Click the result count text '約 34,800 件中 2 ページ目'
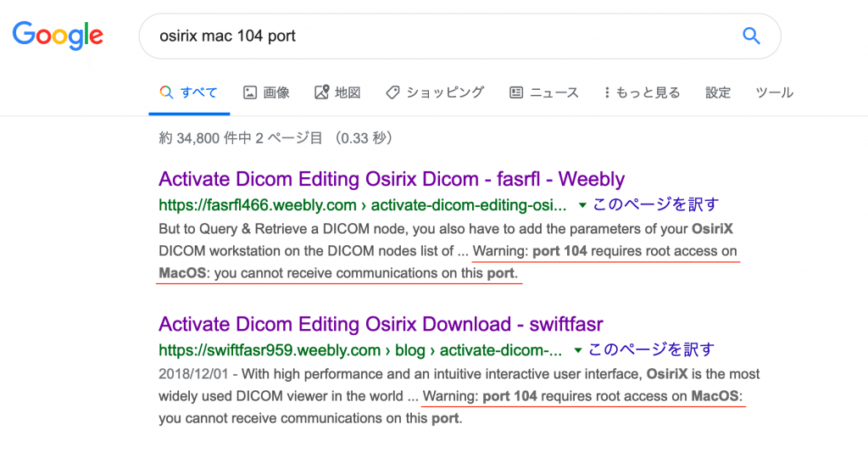Image resolution: width=868 pixels, height=452 pixels. [241, 138]
